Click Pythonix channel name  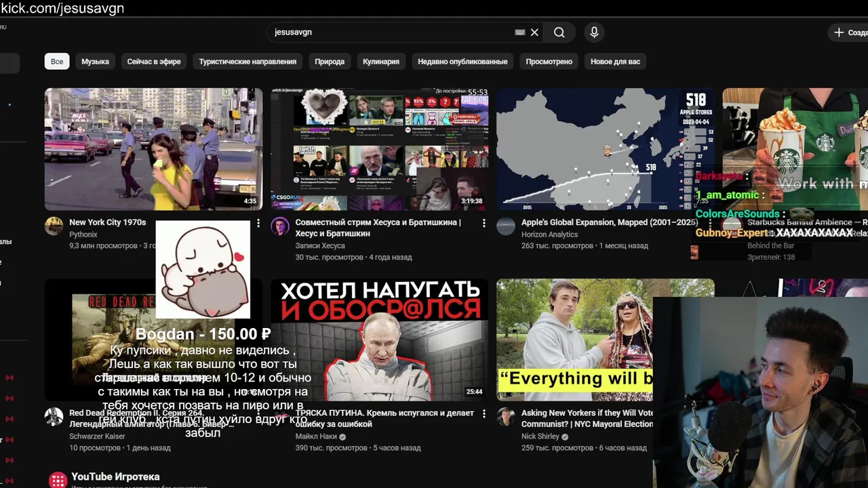tap(83, 235)
